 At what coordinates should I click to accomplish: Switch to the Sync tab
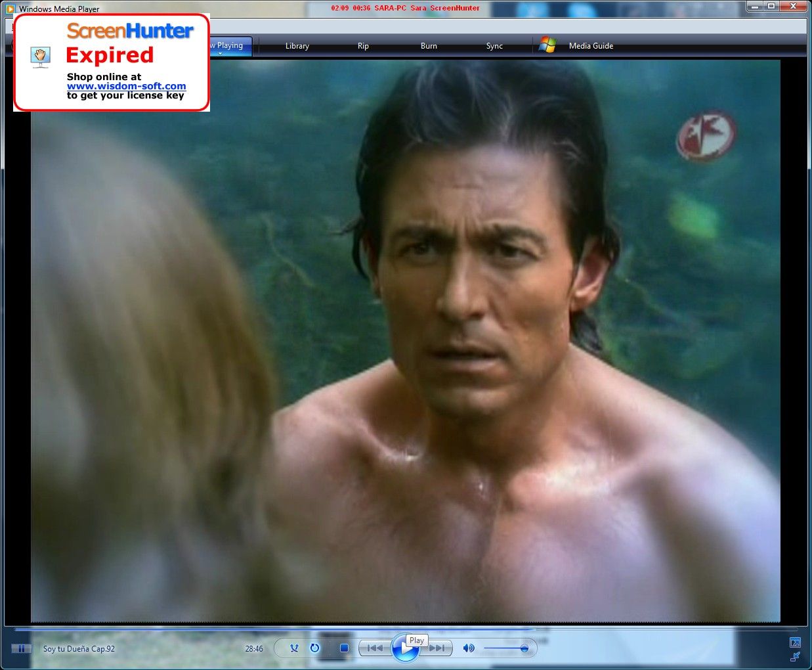(x=495, y=46)
